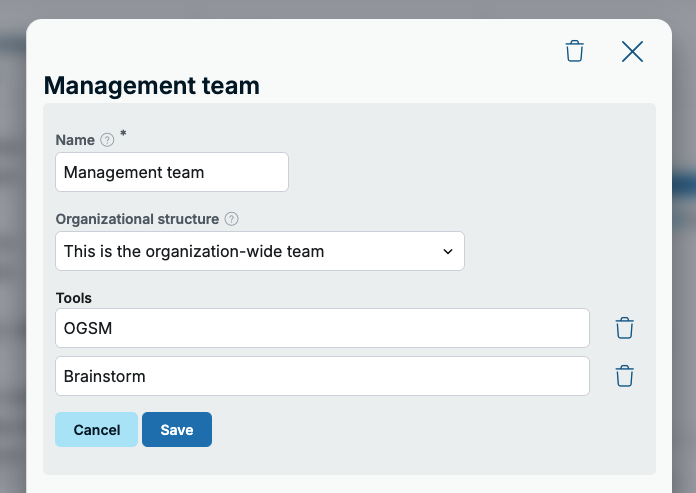Click the Tools label

tap(74, 298)
